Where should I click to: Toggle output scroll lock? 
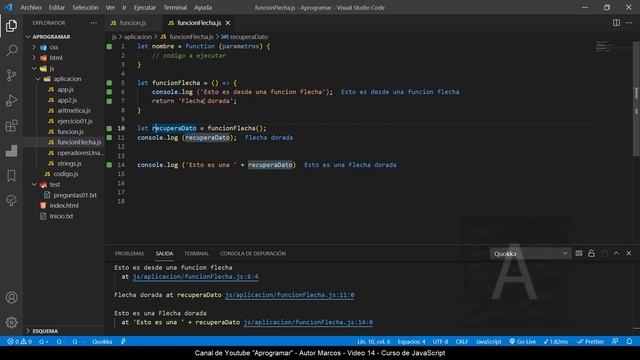[x=591, y=253]
